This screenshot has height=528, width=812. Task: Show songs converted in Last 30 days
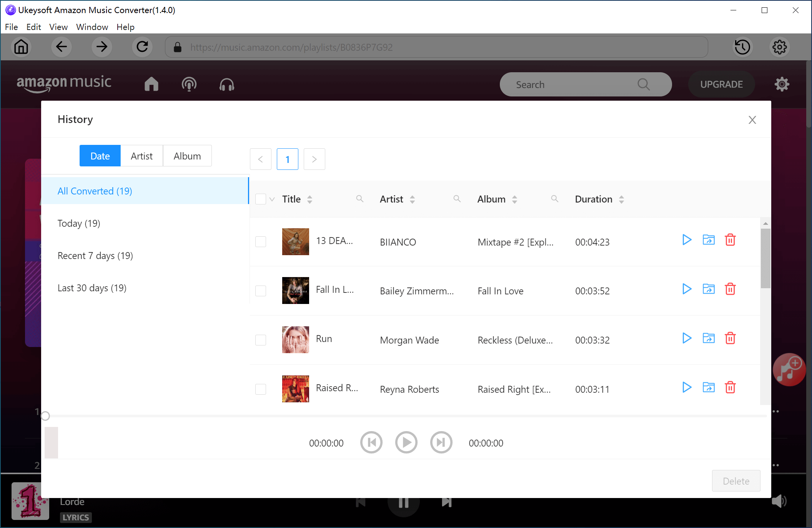pos(92,287)
